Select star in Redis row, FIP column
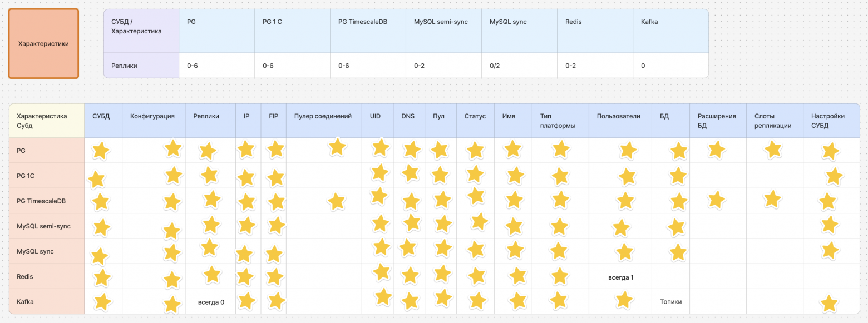The height and width of the screenshot is (323, 868). tap(275, 277)
